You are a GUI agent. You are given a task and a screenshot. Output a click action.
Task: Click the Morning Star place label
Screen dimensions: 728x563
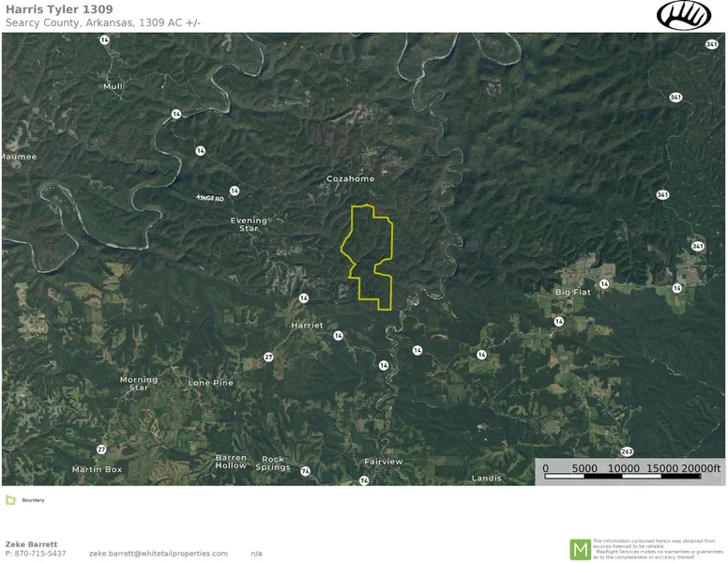[139, 383]
